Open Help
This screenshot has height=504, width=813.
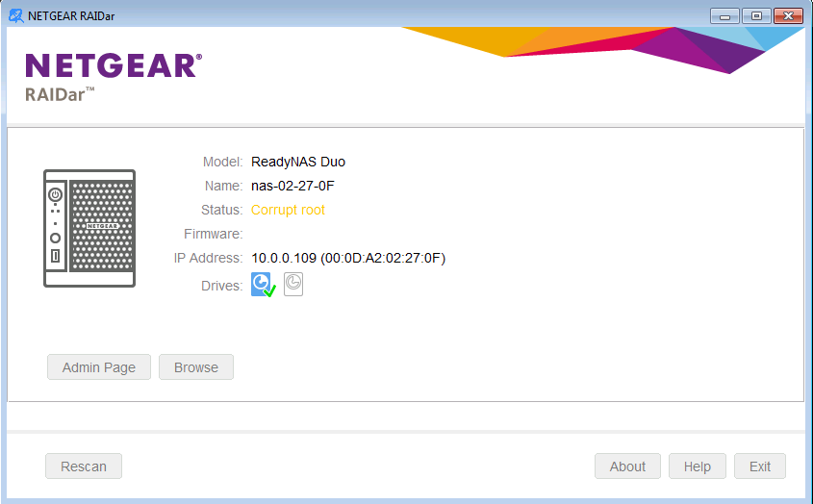click(698, 466)
